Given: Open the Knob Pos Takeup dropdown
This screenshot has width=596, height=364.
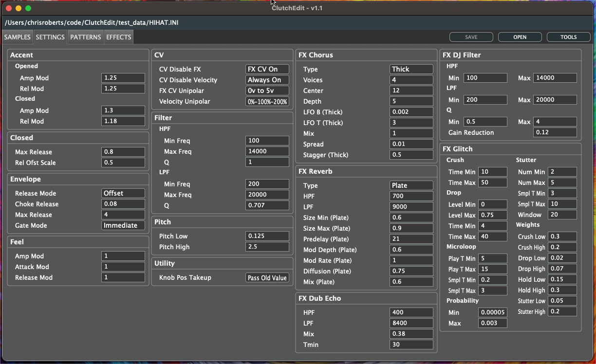Looking at the screenshot, I should (x=267, y=278).
